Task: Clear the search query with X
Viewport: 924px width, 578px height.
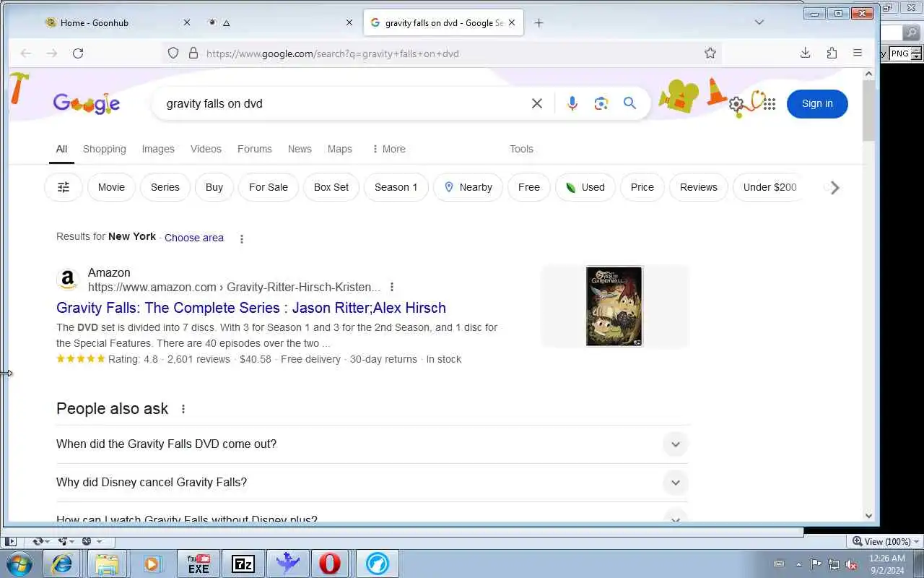Action: tap(537, 103)
